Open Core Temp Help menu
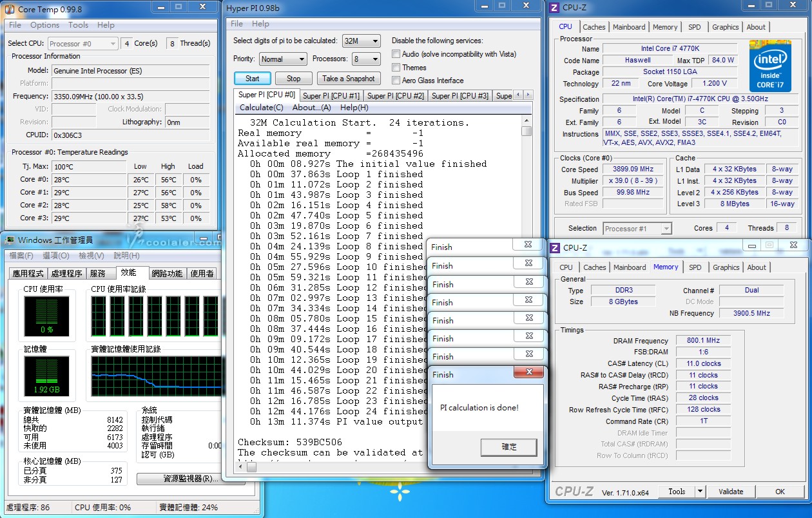The width and height of the screenshot is (812, 518). click(x=106, y=25)
